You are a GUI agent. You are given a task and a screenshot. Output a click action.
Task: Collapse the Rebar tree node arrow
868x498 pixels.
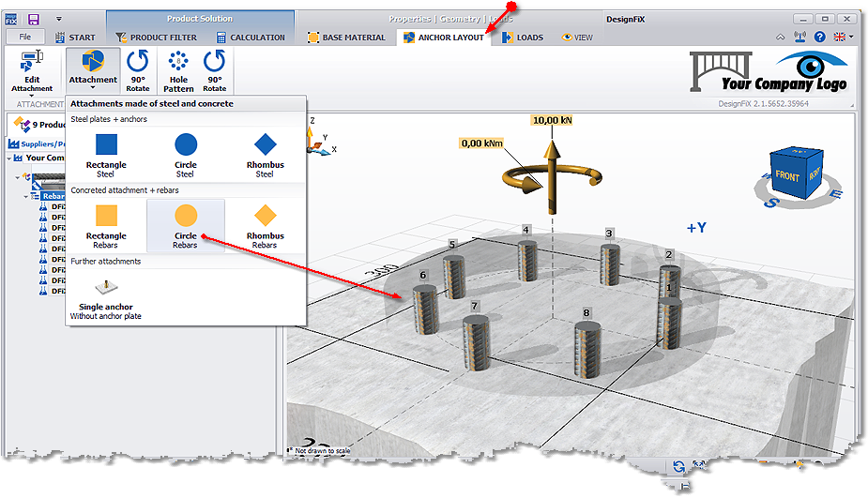point(25,196)
